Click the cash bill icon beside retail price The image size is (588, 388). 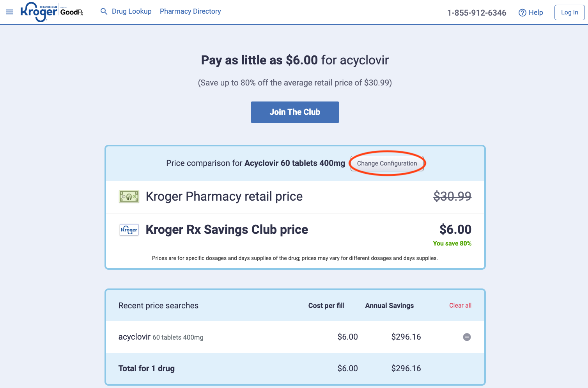click(129, 197)
